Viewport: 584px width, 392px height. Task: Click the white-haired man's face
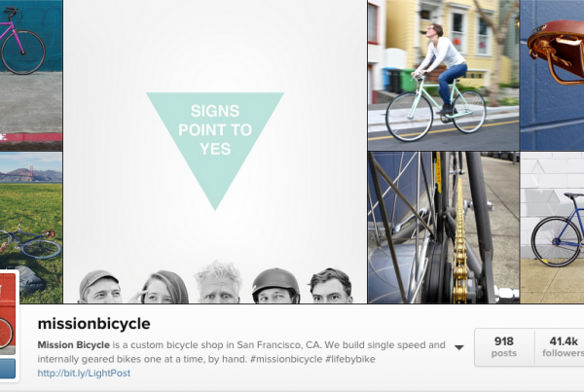(219, 283)
